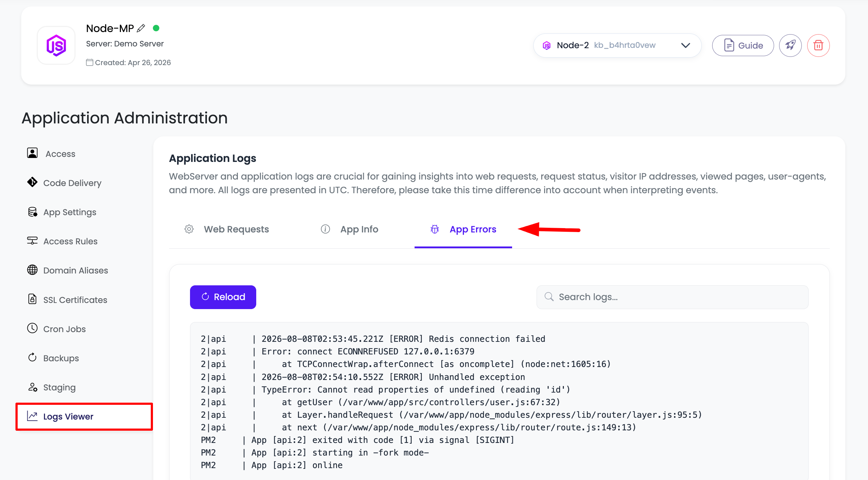Click the Guide document icon

pos(729,45)
